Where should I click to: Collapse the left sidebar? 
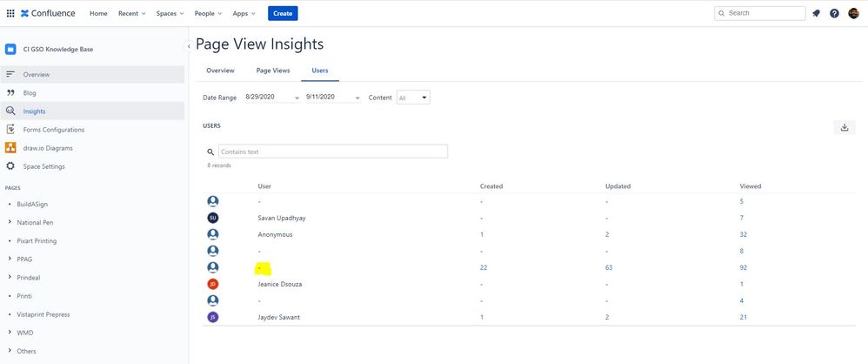(189, 45)
